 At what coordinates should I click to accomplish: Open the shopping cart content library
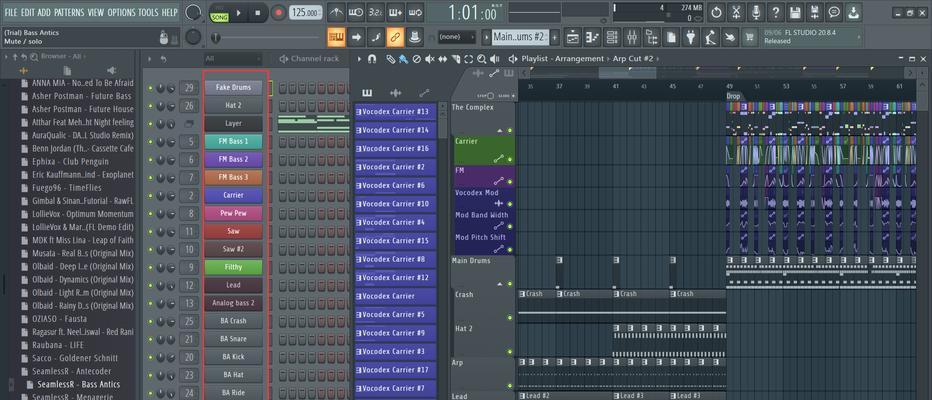click(x=750, y=37)
